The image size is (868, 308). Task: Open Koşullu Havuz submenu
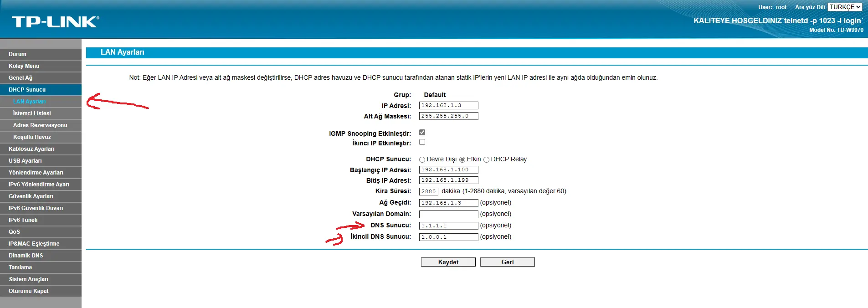[41, 137]
